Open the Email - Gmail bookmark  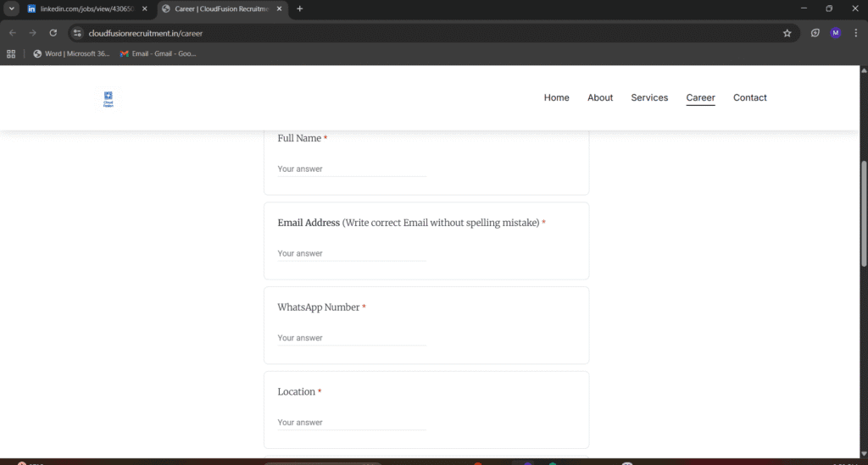pos(159,53)
